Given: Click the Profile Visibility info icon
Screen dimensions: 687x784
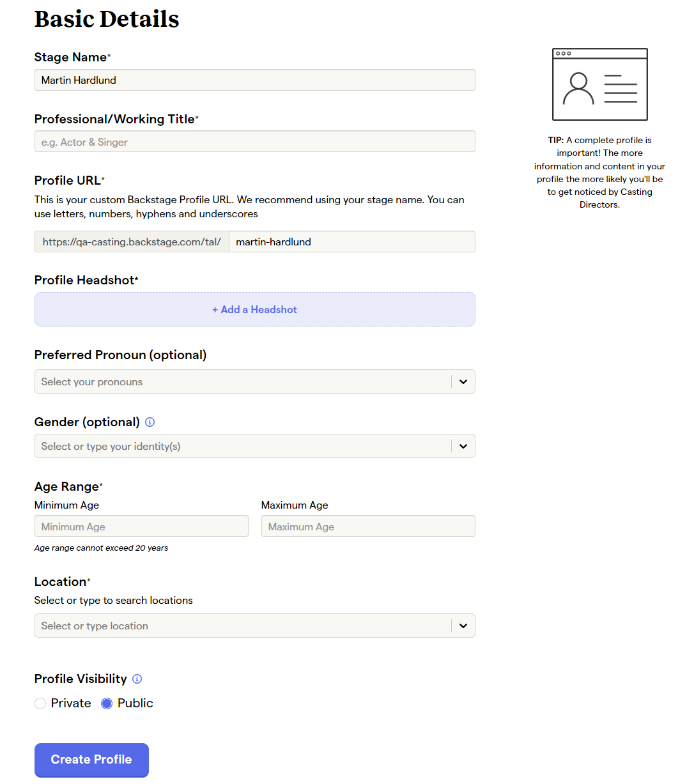Looking at the screenshot, I should click(137, 679).
